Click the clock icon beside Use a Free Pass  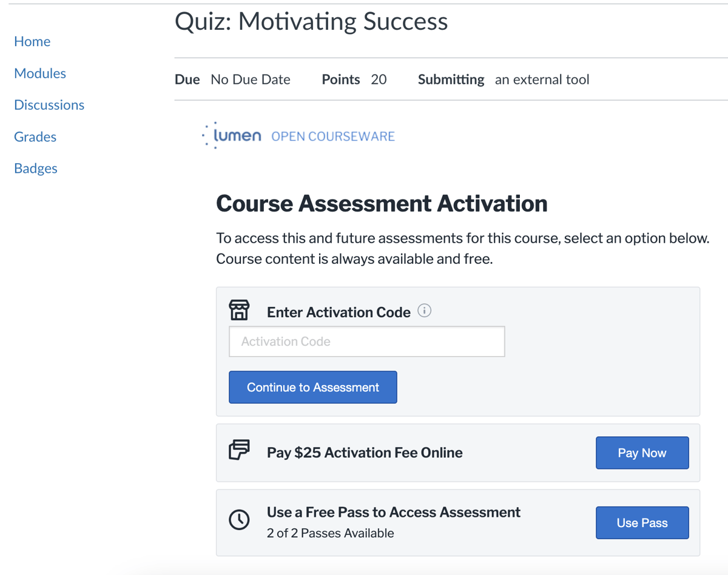point(239,520)
